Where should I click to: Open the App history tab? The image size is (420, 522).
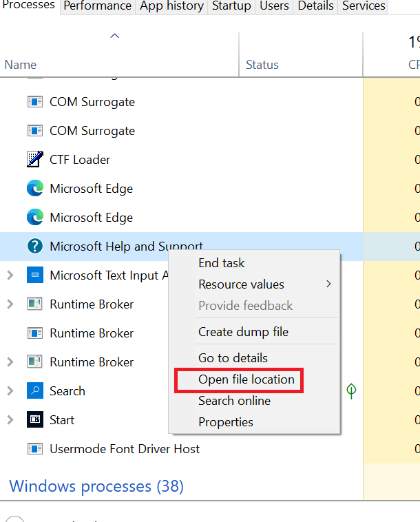tap(171, 6)
